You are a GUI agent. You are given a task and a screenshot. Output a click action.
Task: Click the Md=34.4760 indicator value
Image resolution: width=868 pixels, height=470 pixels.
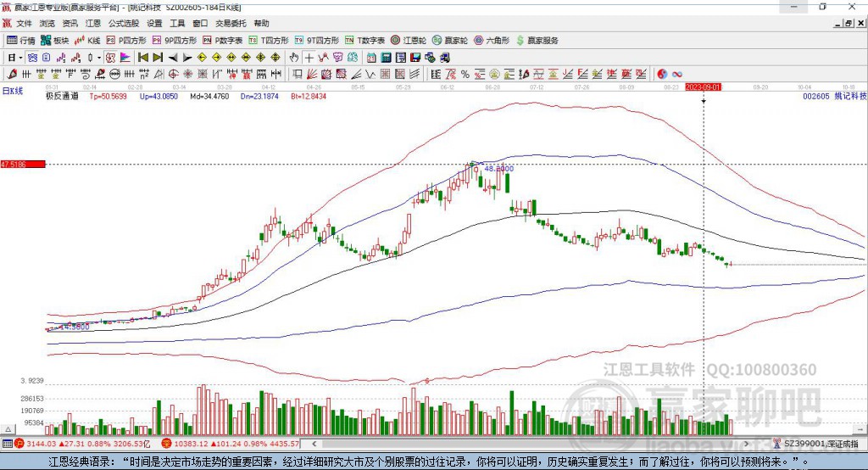[209, 97]
